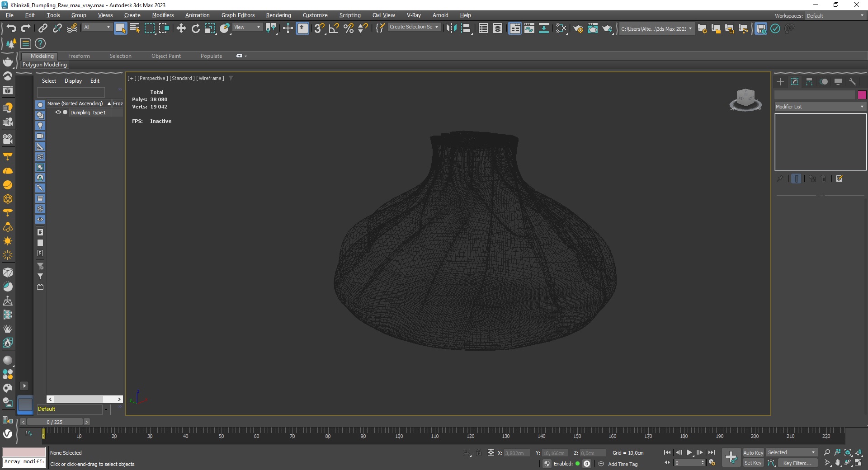
Task: Toggle Percent Snap
Action: 349,28
